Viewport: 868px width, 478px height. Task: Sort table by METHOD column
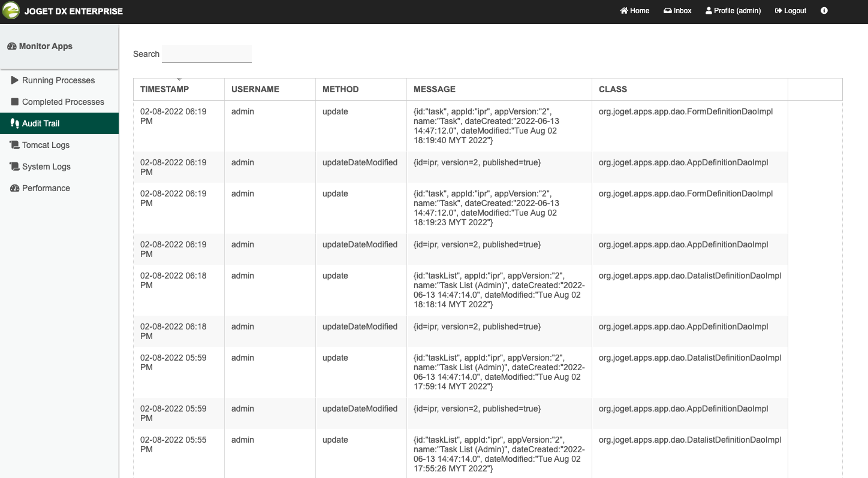[340, 89]
